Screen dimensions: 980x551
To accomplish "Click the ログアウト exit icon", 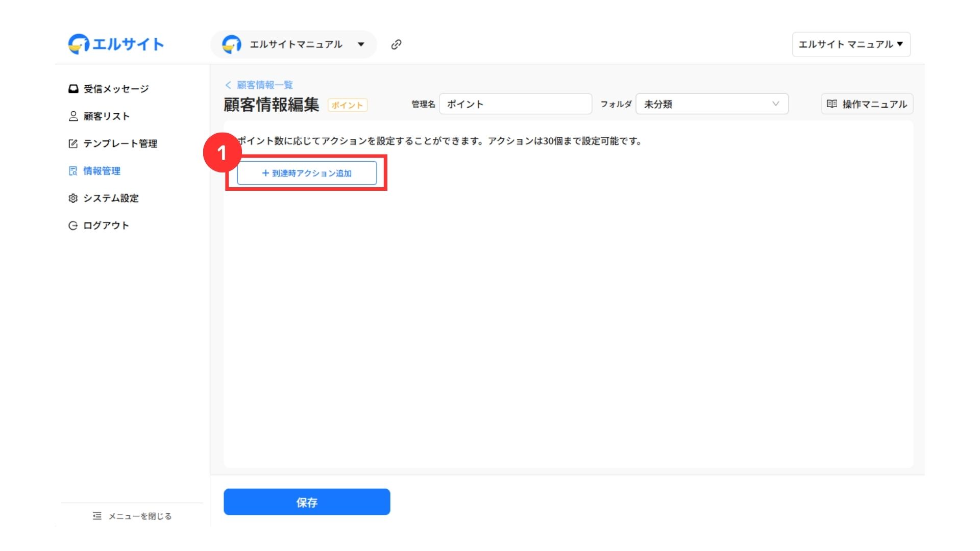I will (73, 226).
